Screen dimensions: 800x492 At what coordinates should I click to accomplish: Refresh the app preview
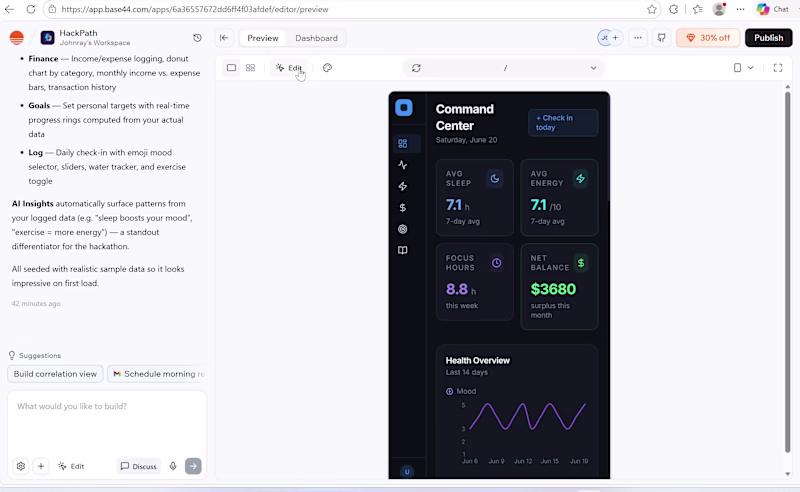pyautogui.click(x=416, y=68)
